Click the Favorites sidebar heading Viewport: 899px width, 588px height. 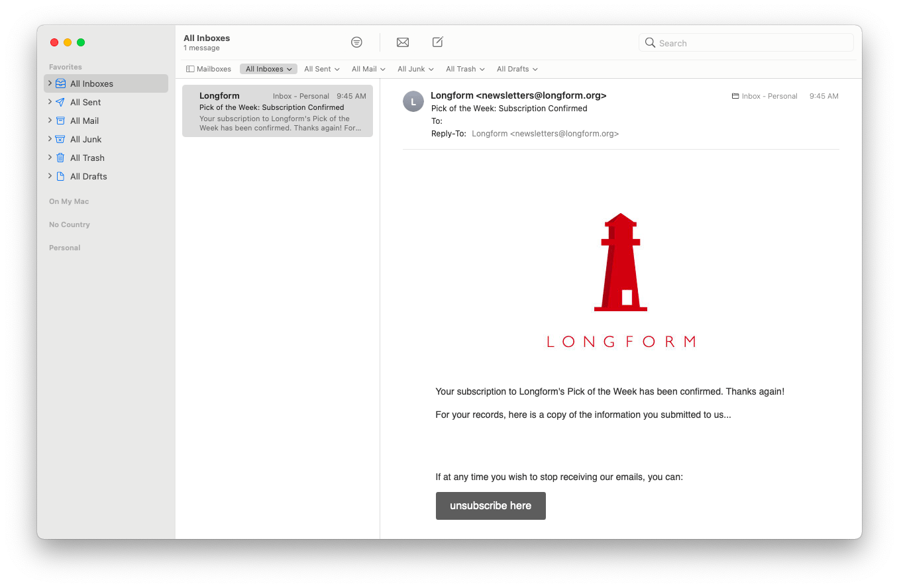coord(66,67)
